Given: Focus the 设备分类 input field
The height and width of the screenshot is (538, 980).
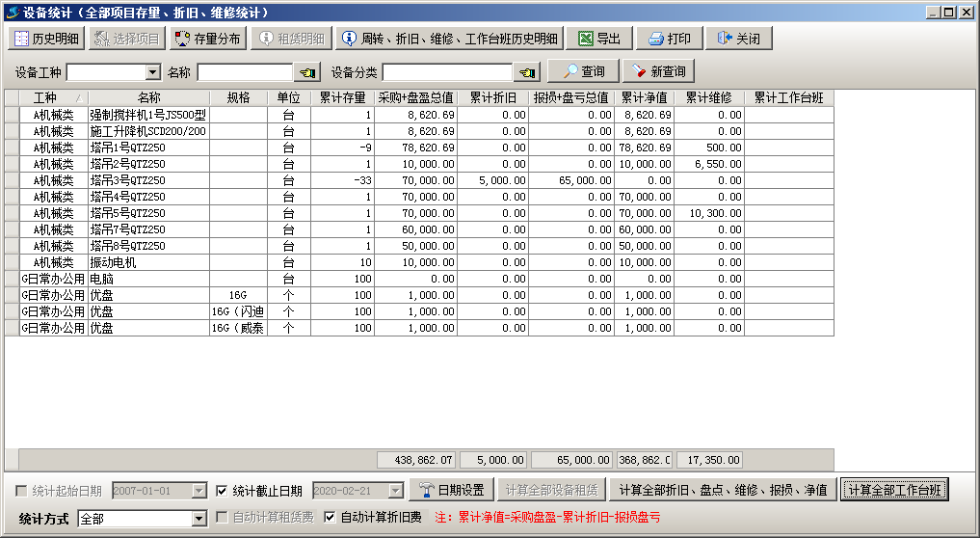Looking at the screenshot, I should click(x=447, y=72).
